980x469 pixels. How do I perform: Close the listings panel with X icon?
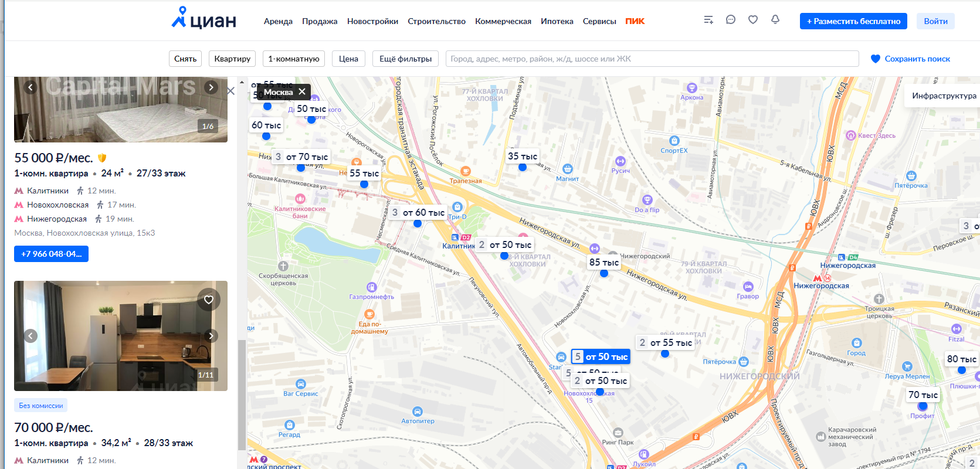[230, 91]
